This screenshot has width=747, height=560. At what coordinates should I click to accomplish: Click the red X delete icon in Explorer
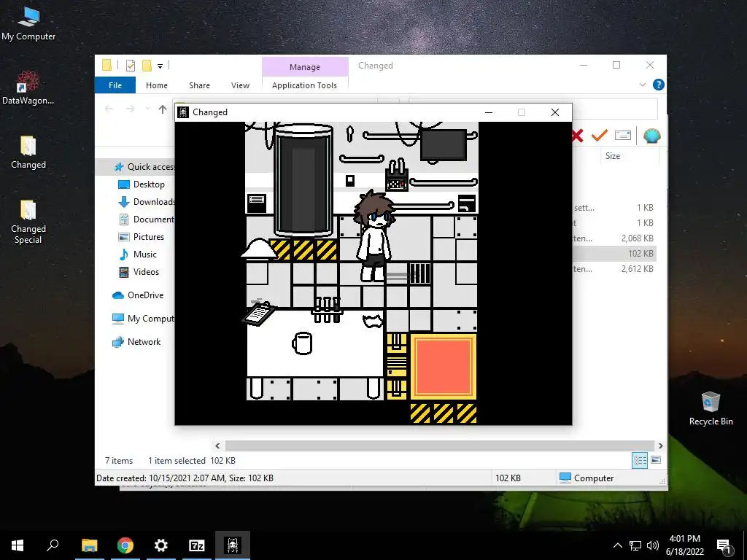pos(577,136)
